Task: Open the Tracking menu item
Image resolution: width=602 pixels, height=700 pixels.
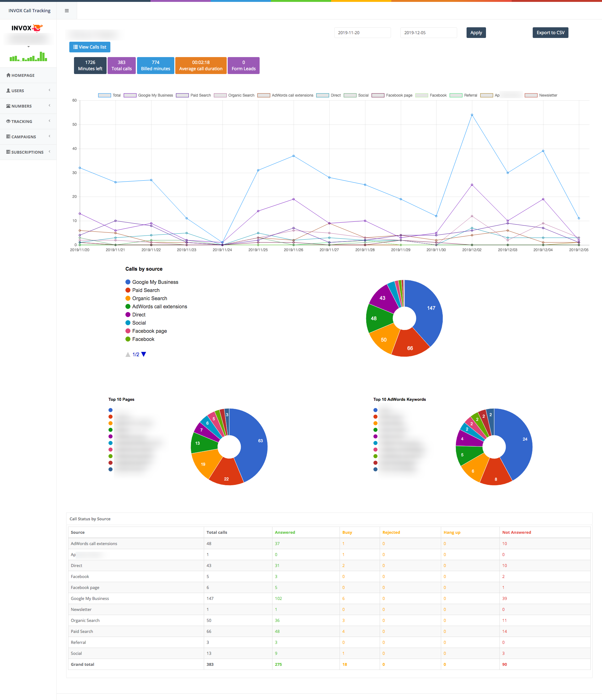Action: pos(28,121)
